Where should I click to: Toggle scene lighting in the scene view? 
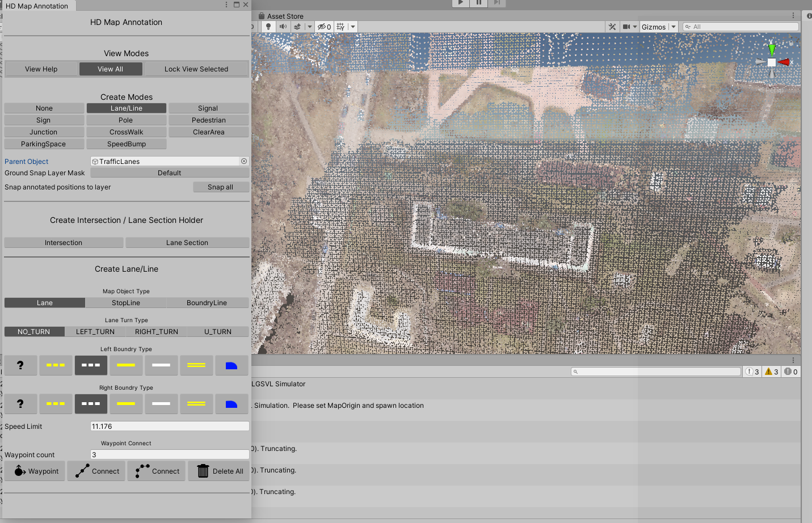(268, 26)
